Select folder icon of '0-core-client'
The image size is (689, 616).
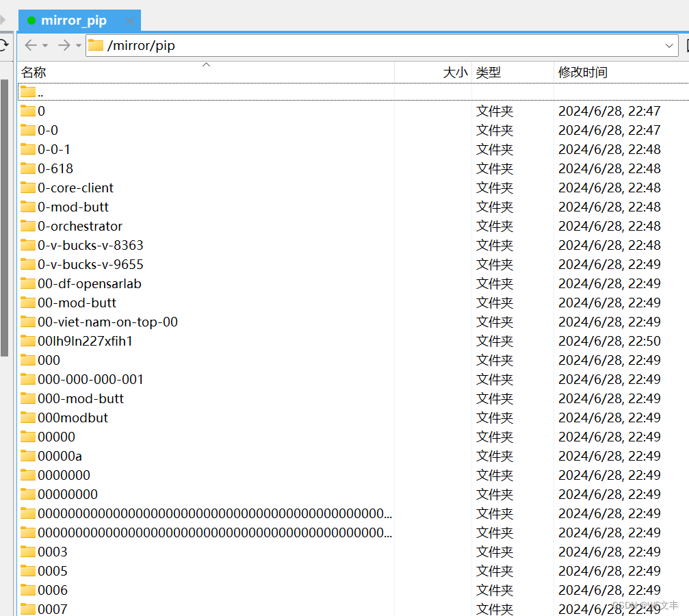point(27,188)
